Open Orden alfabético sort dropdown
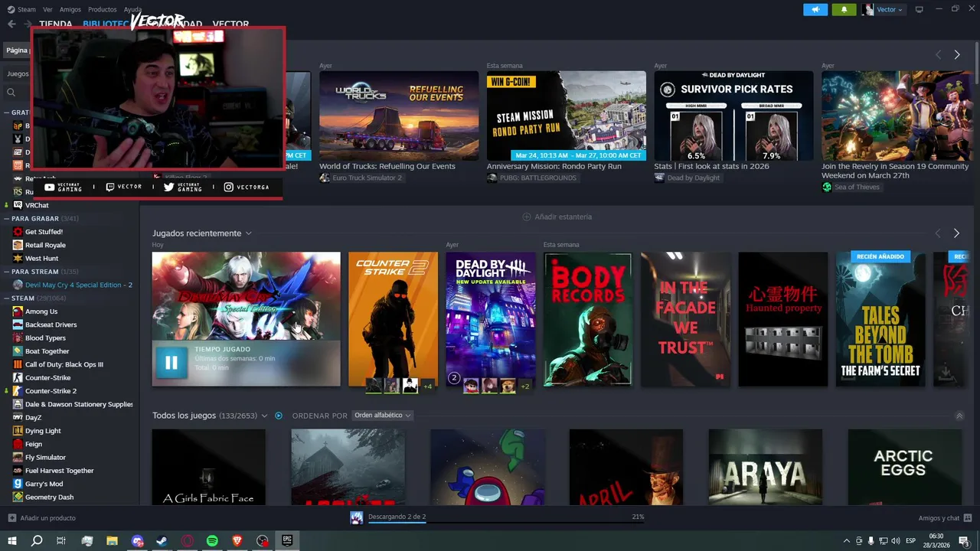The height and width of the screenshot is (551, 980). (382, 416)
